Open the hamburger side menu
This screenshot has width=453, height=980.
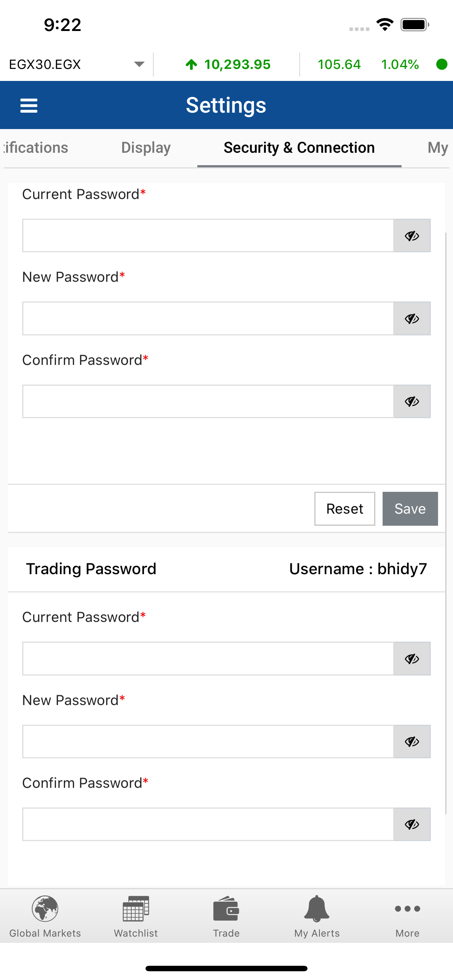pyautogui.click(x=28, y=105)
